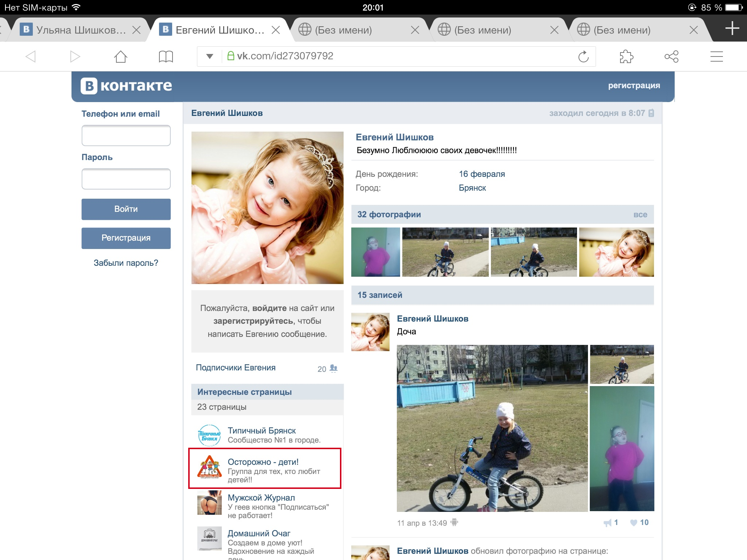
Task: Click the VKontakte logo
Action: pyautogui.click(x=126, y=86)
